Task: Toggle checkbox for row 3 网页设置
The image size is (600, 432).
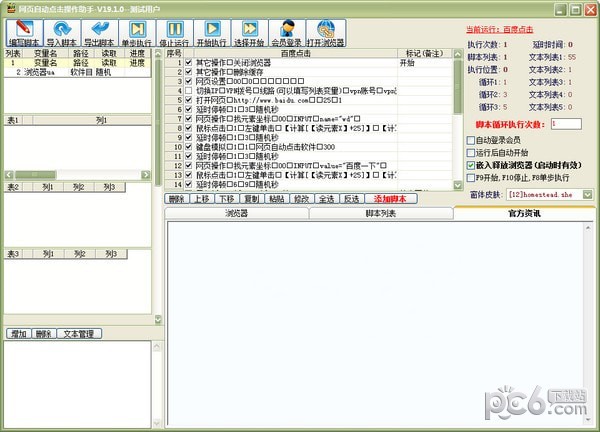Action: 189,81
